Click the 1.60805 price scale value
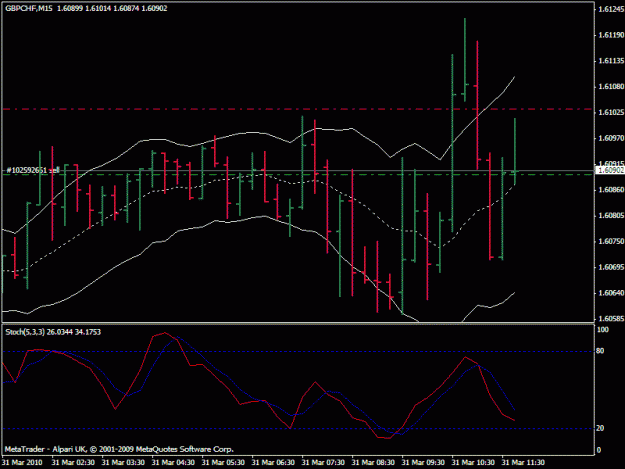Image resolution: width=625 pixels, height=469 pixels. 611,216
